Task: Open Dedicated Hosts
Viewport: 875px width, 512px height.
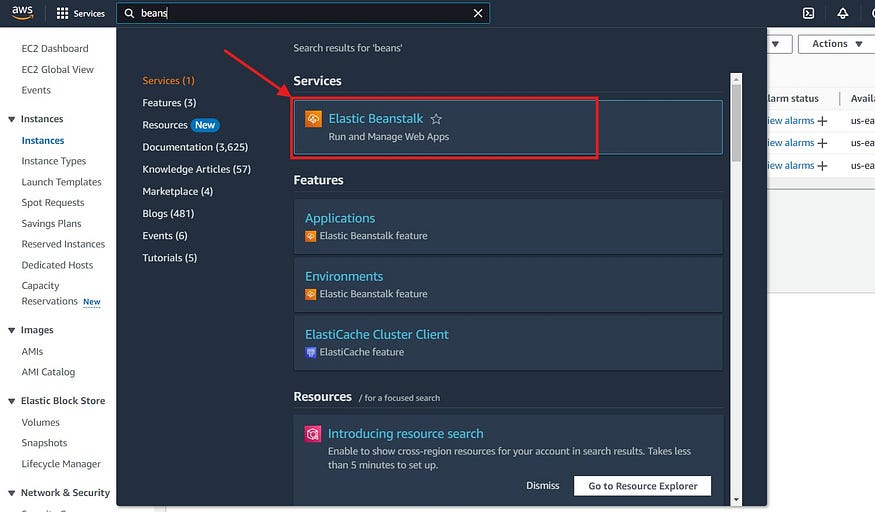Action: click(57, 265)
